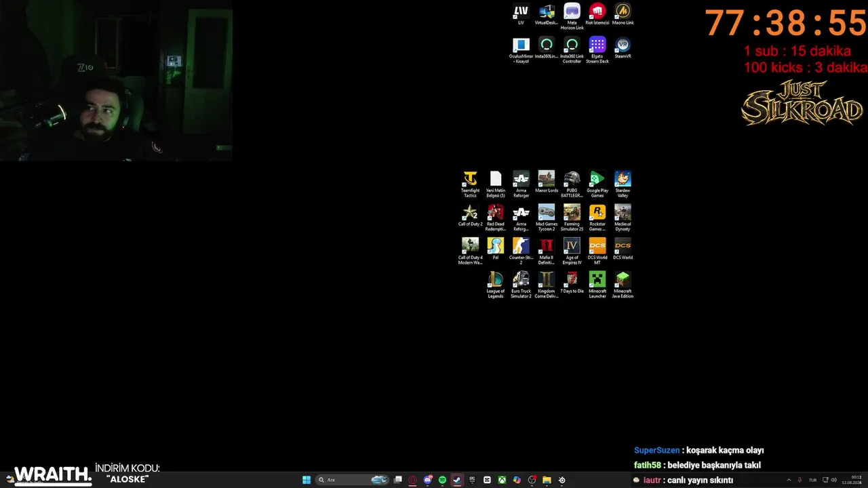Viewport: 868px width, 488px height.
Task: Launch League of Legends shortcut
Action: click(496, 285)
